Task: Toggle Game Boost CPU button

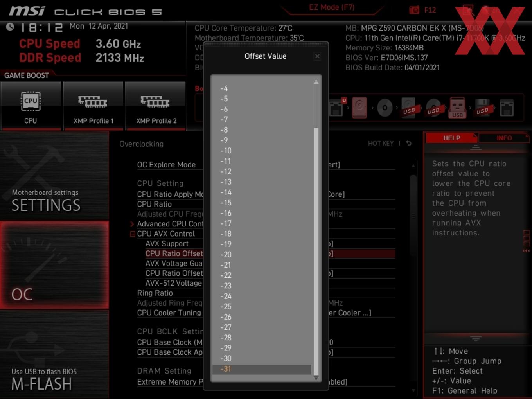Action: coord(31,106)
